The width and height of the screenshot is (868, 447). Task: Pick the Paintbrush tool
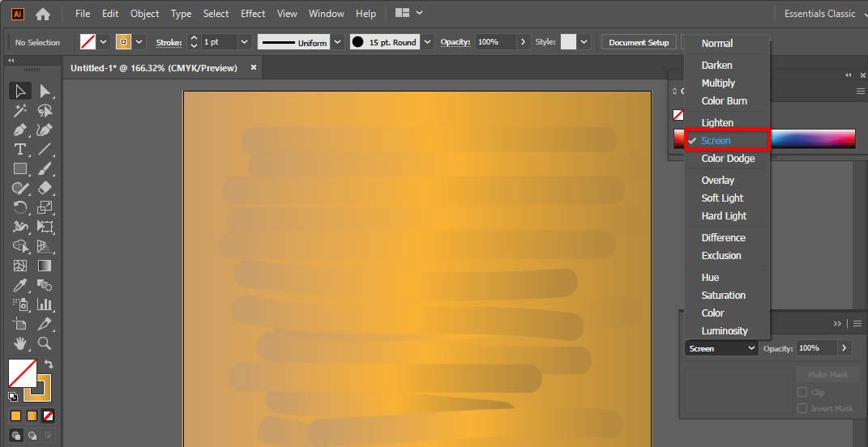click(45, 168)
